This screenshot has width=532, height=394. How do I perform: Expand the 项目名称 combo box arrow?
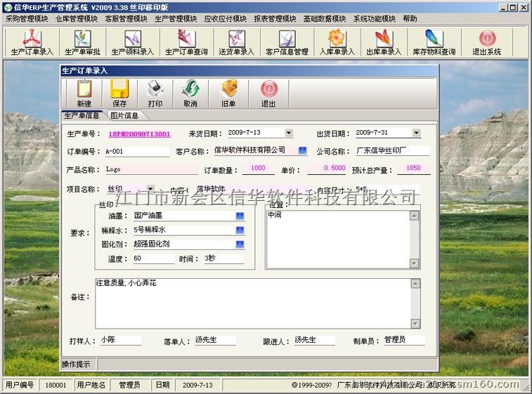(x=150, y=189)
